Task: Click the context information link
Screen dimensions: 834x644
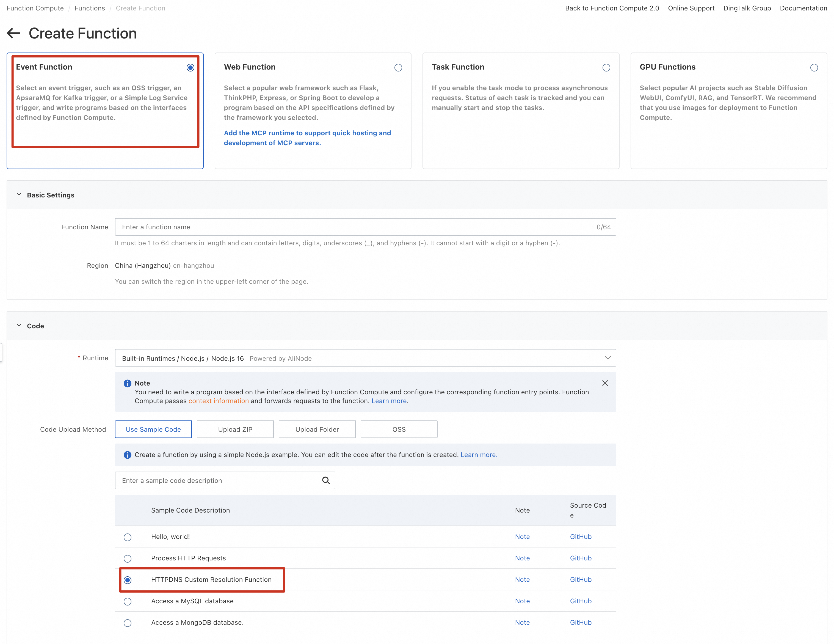Action: pos(219,401)
